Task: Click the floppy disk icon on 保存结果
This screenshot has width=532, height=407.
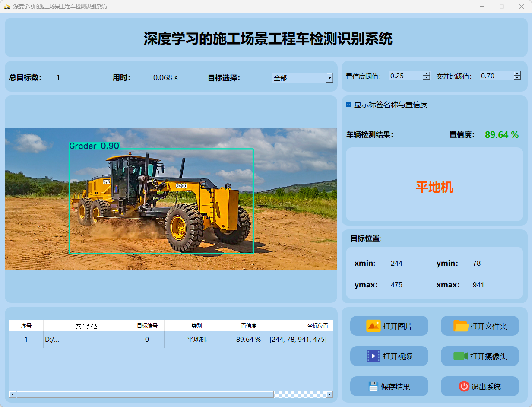Action: [373, 386]
